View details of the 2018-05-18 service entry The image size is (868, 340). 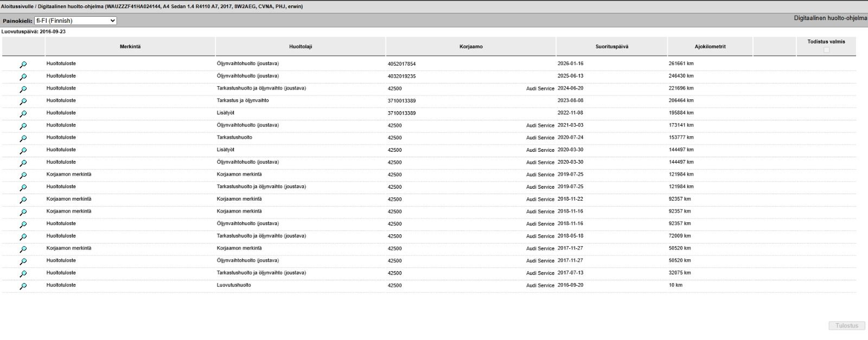click(x=23, y=237)
